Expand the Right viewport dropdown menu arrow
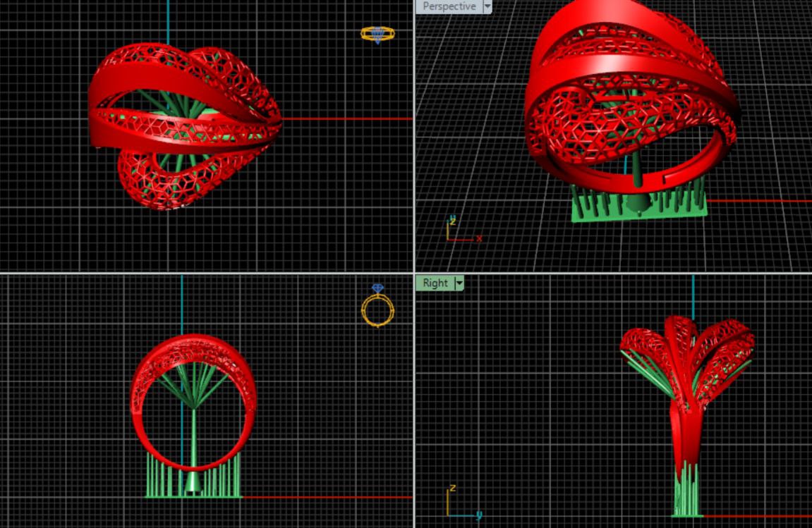 [x=459, y=283]
